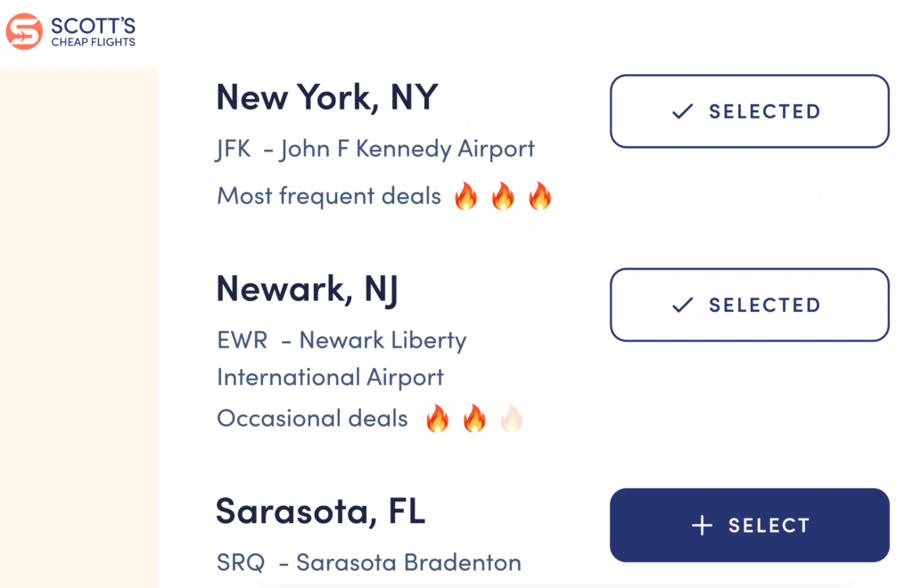
Task: Click JFK - John F Kennedy Airport text
Action: pos(375,149)
